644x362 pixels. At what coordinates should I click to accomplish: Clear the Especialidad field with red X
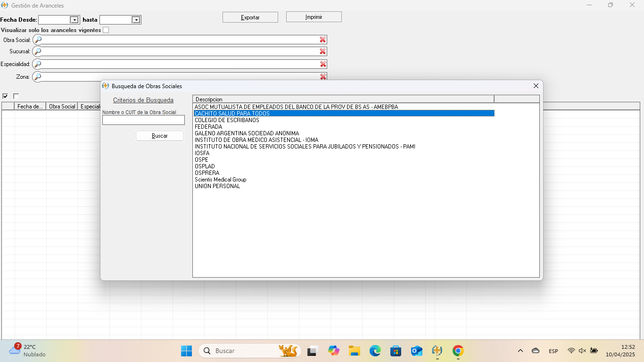click(x=323, y=64)
